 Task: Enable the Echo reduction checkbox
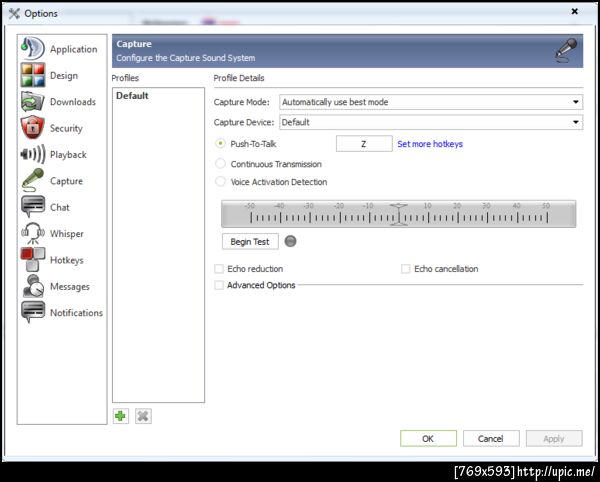(x=219, y=269)
